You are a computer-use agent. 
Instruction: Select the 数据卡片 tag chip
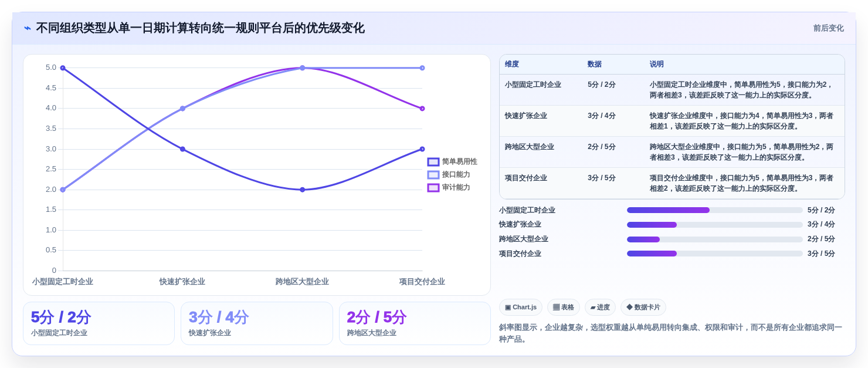(x=643, y=307)
